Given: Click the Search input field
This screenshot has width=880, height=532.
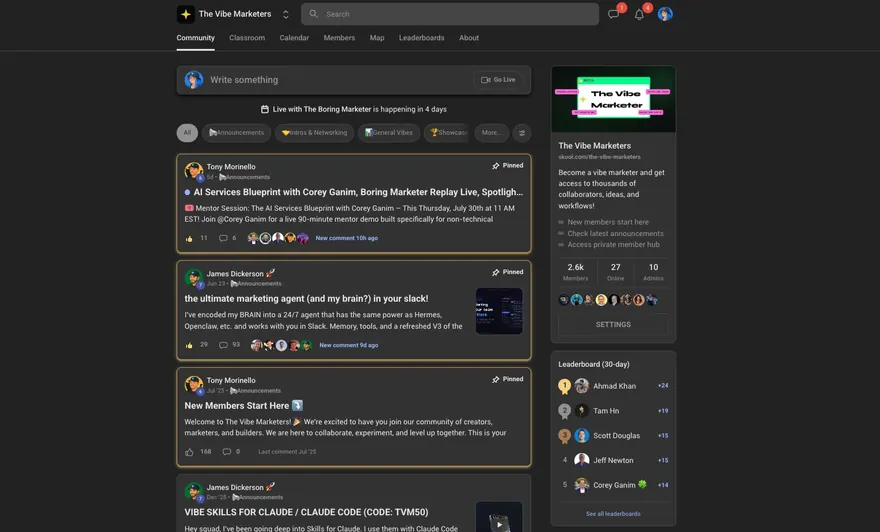Looking at the screenshot, I should (450, 14).
